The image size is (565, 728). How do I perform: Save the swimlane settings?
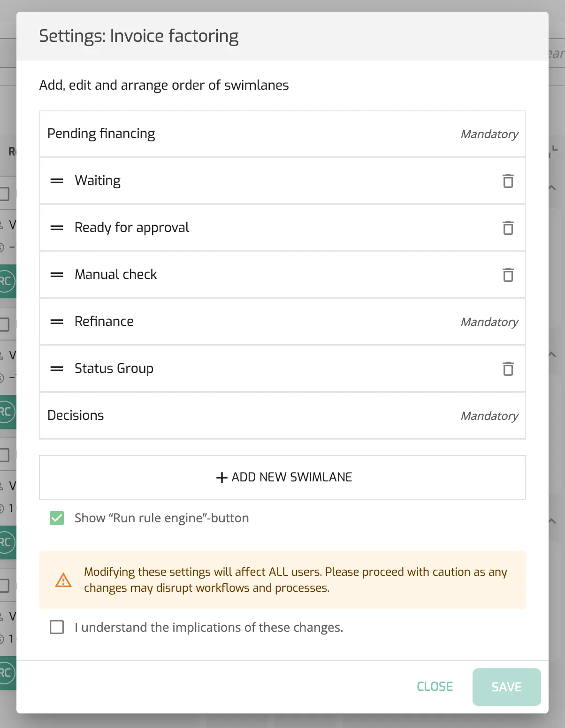[x=506, y=687]
